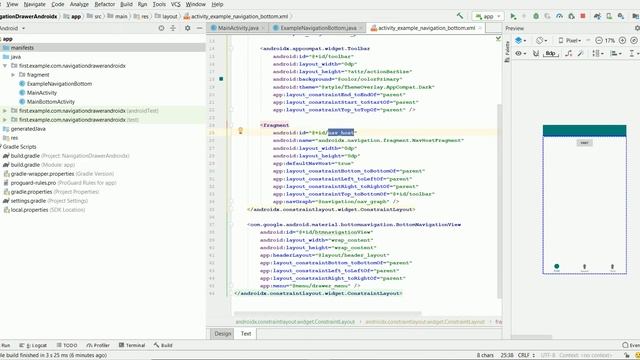Viewport: 640px width, 360px height.
Task: Click the Make Project hammer icon
Action: pyautogui.click(x=460, y=16)
